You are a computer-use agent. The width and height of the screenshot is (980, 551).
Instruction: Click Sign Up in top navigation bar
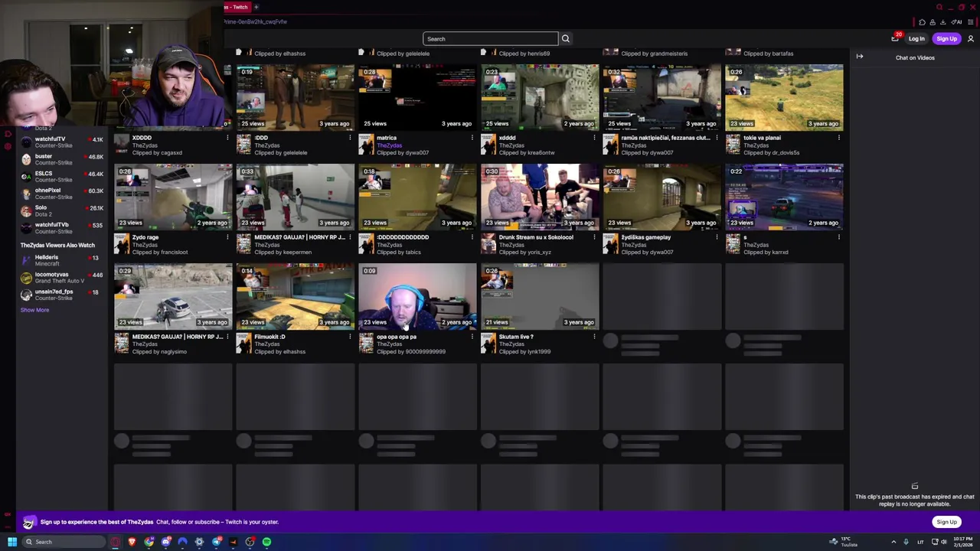(946, 38)
